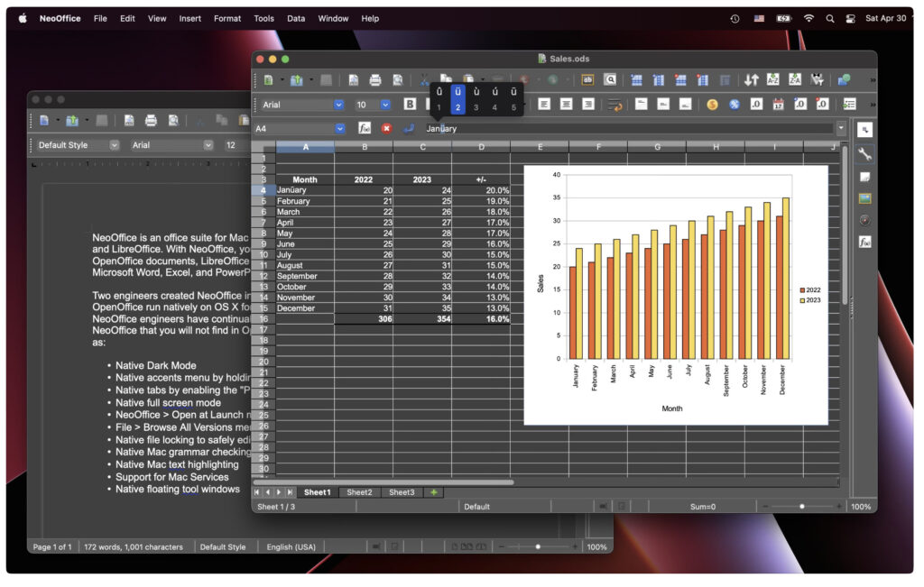Open the Find & Replace magnifier icon

[x=610, y=80]
